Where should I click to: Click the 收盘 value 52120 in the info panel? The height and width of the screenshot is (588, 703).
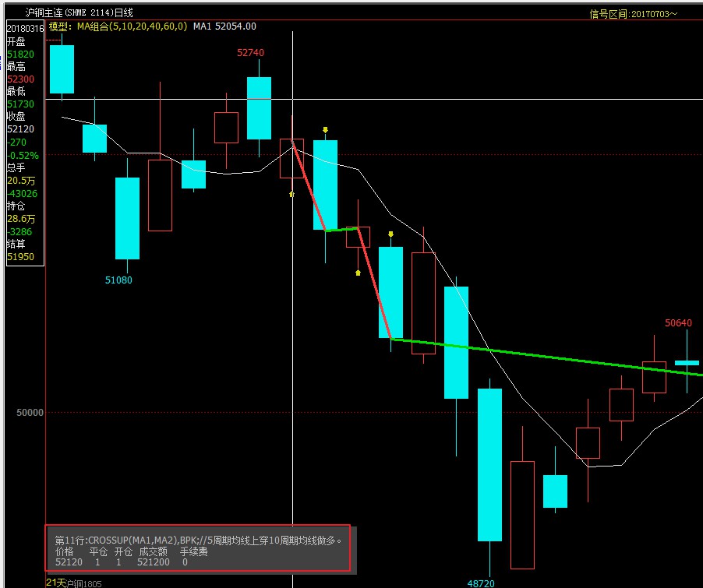[20, 129]
